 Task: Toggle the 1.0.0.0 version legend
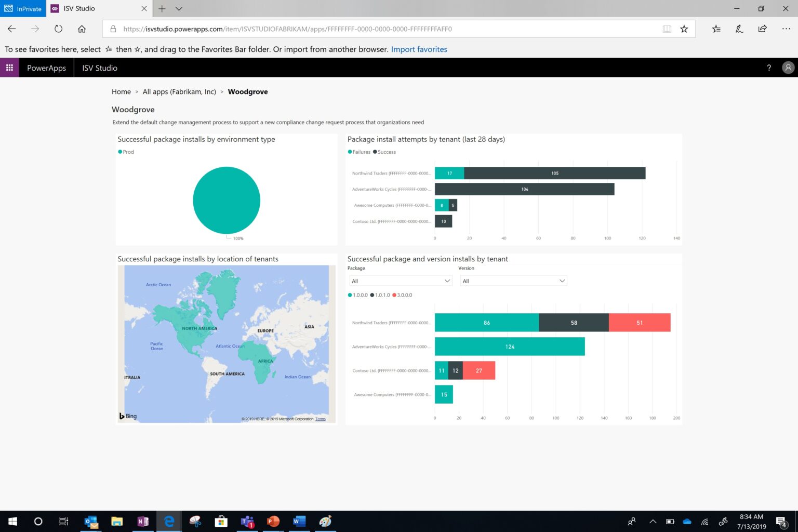pyautogui.click(x=358, y=295)
